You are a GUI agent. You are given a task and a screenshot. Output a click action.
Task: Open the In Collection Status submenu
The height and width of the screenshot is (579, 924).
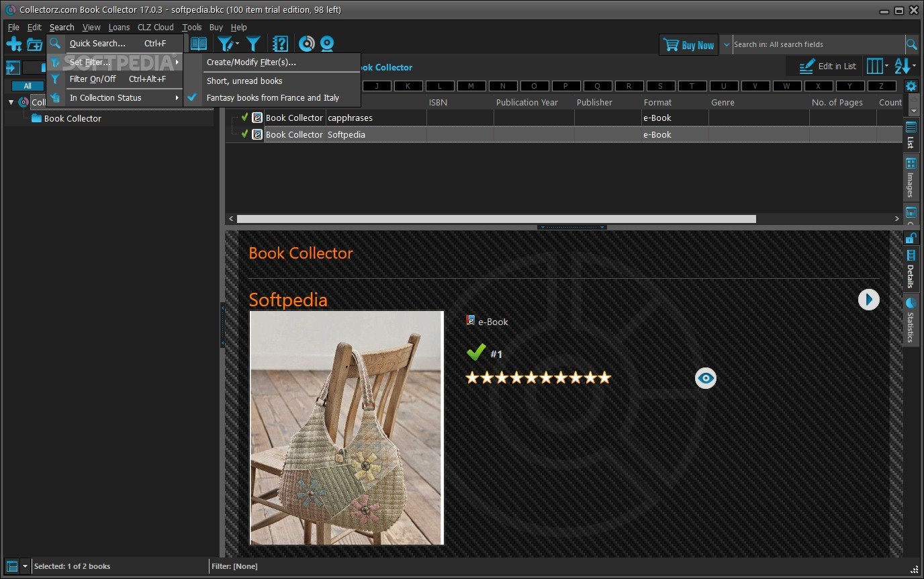pyautogui.click(x=115, y=97)
